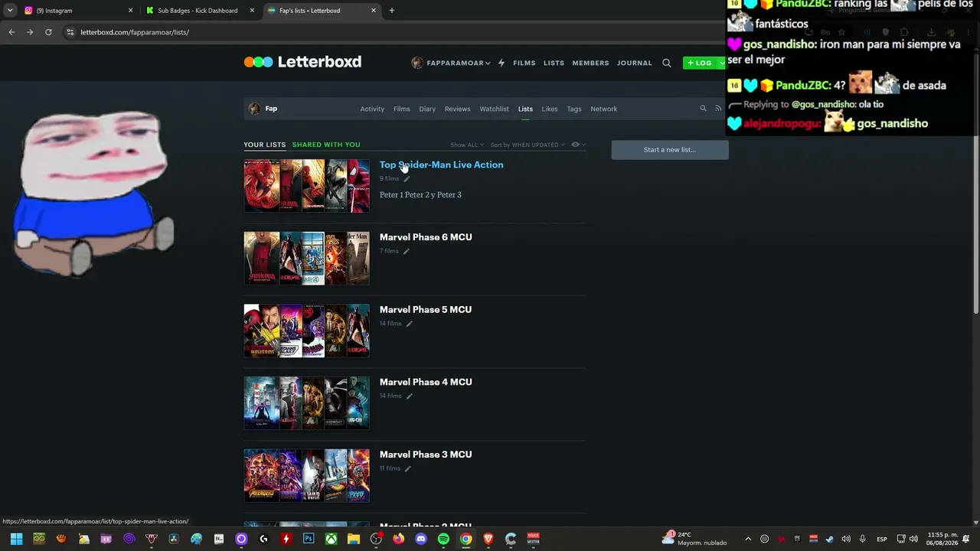
Task: Reload the page in browser
Action: click(x=48, y=32)
